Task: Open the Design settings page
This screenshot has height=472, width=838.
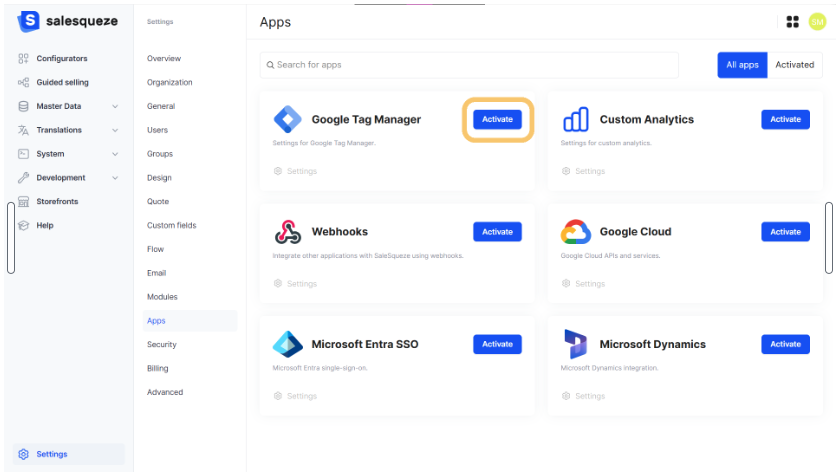Action: pos(159,177)
